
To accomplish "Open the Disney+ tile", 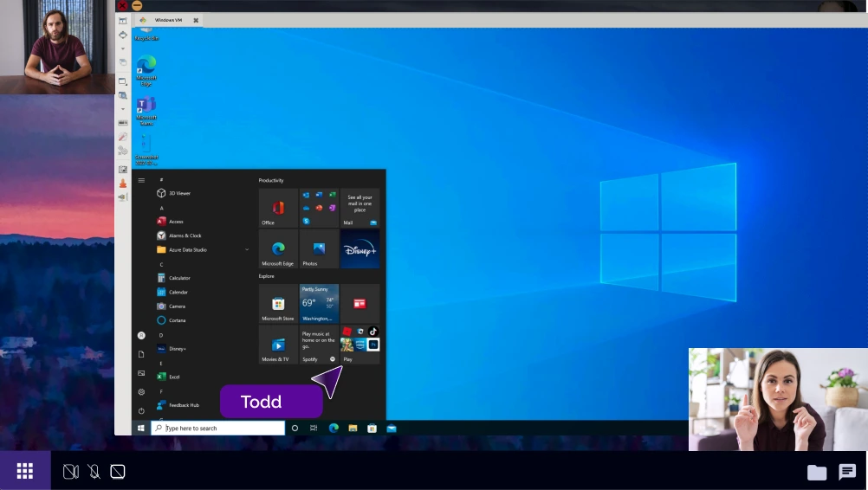I will tap(360, 248).
